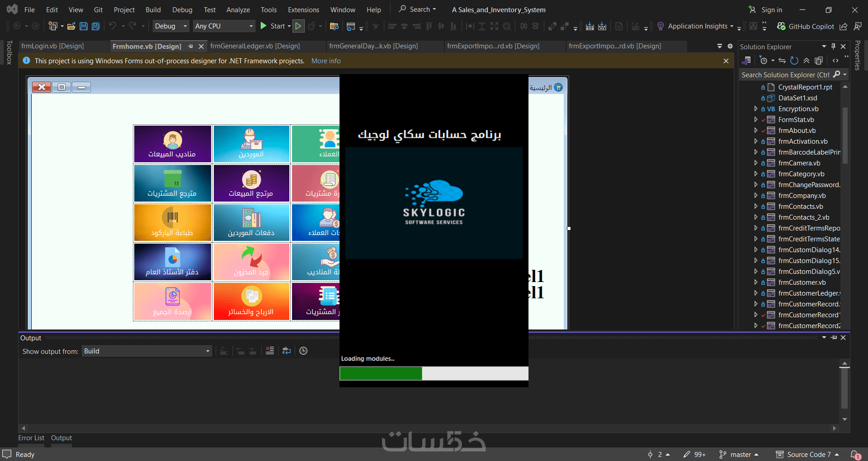Image resolution: width=868 pixels, height=461 pixels.
Task: Click the Send Feedback icon in title bar
Action: (858, 26)
